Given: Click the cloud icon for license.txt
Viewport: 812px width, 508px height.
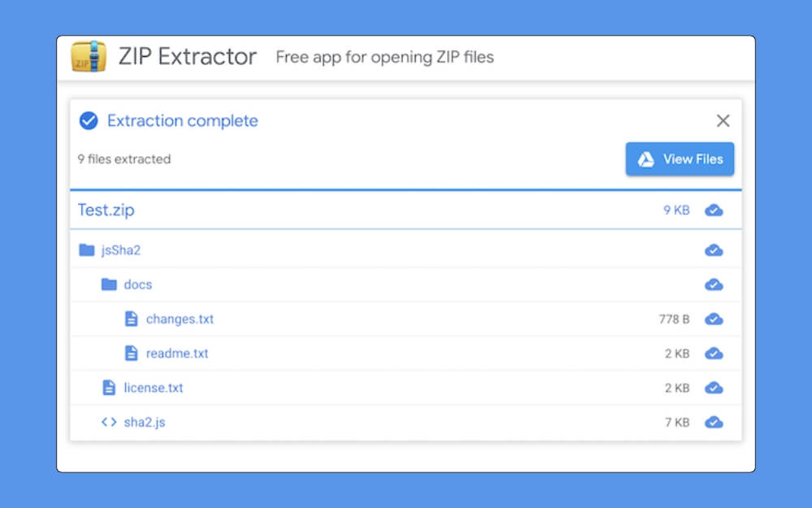Looking at the screenshot, I should 714,388.
